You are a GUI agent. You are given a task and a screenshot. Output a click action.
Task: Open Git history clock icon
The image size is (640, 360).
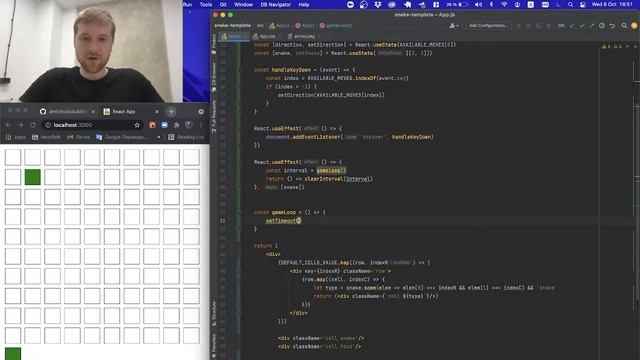(x=602, y=25)
